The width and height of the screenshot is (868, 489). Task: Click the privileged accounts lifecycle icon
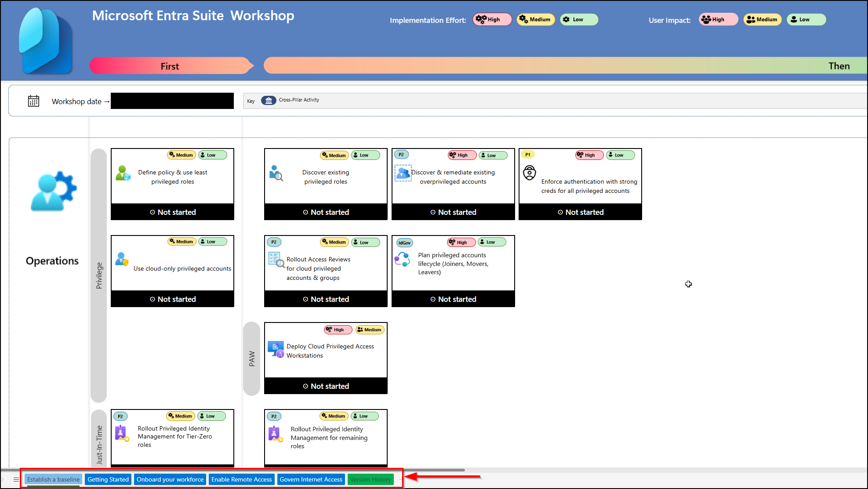tap(403, 259)
